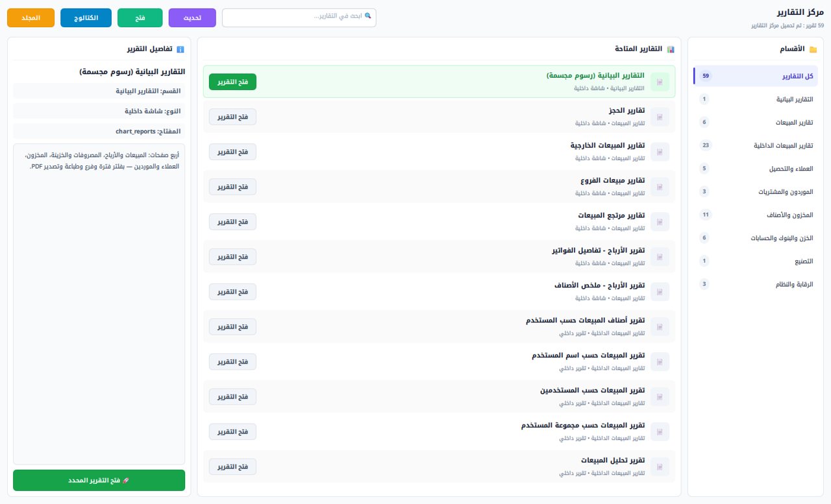831x504 pixels.
Task: Click فتح التقرير for تقرير تحليل المبيعات
Action: pyautogui.click(x=232, y=467)
